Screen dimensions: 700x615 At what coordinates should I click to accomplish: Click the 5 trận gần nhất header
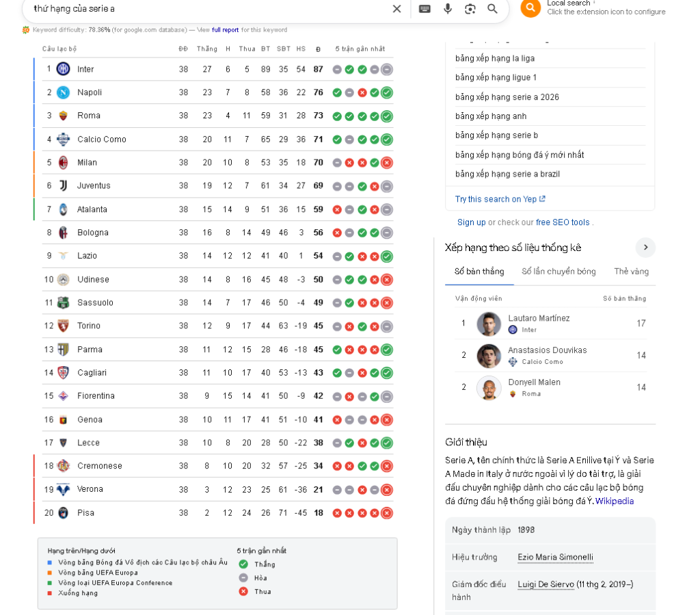360,49
